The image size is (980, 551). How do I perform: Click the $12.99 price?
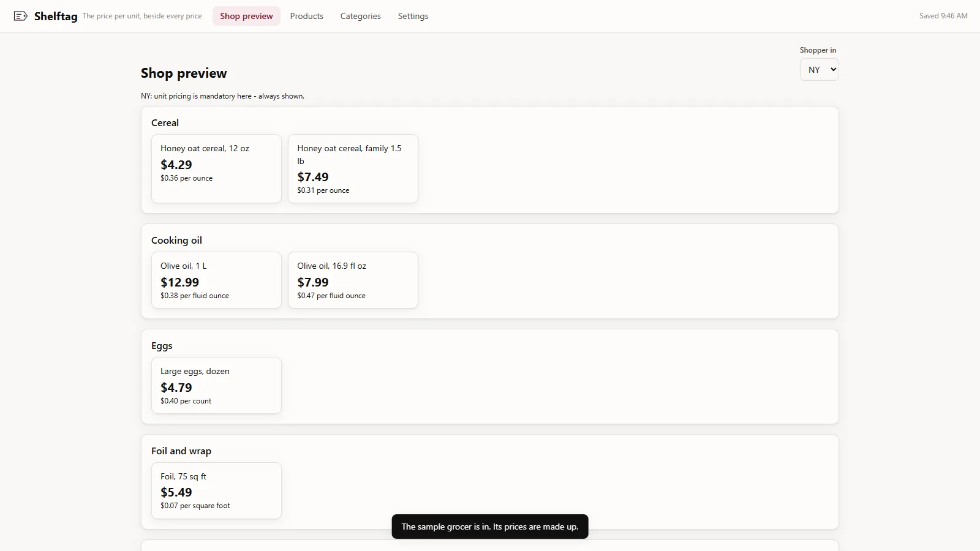pos(179,282)
